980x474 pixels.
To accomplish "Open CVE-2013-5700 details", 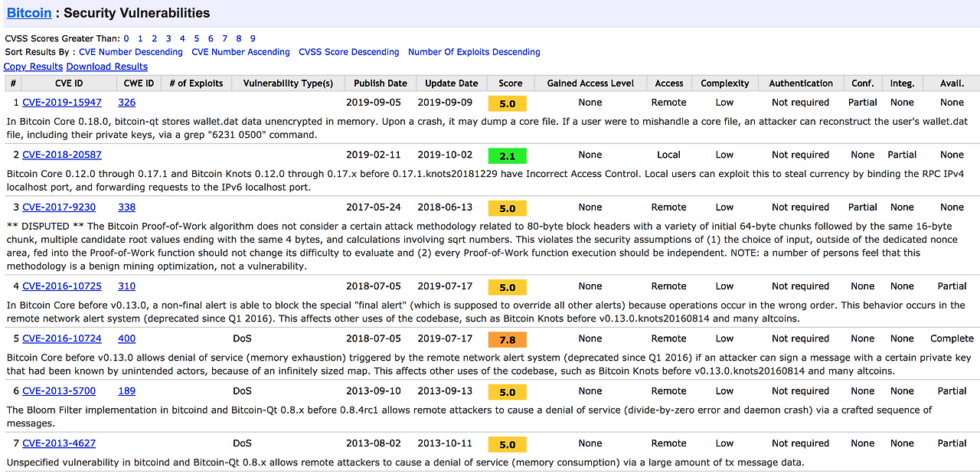I will (59, 391).
